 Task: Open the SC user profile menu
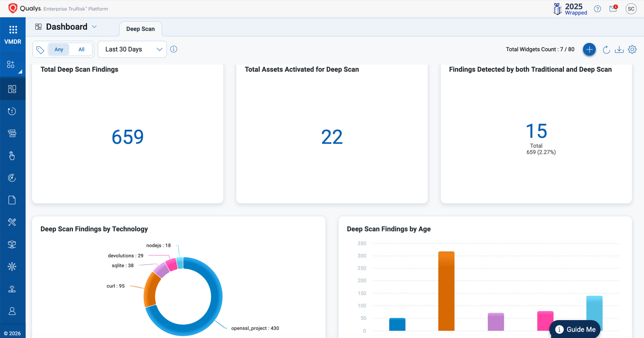pos(631,9)
